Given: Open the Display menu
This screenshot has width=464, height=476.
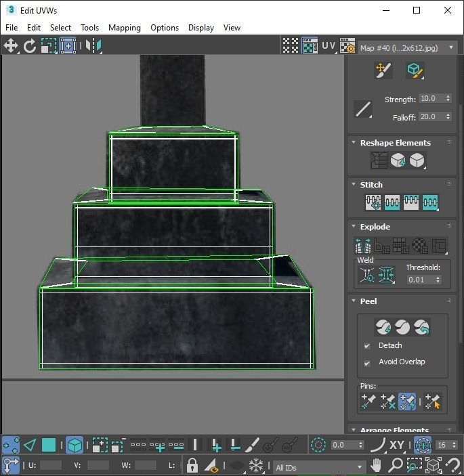Looking at the screenshot, I should pos(201,28).
